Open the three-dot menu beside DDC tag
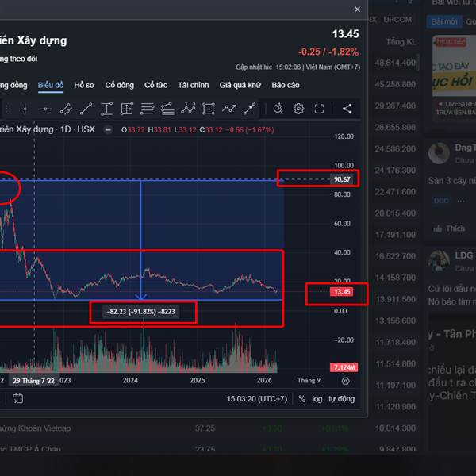476x476 pixels. tap(461, 201)
